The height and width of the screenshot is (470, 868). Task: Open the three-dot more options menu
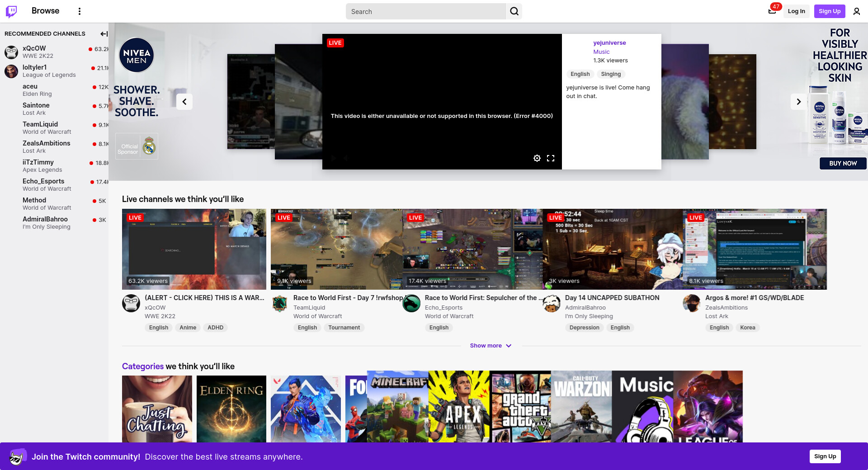(x=80, y=11)
